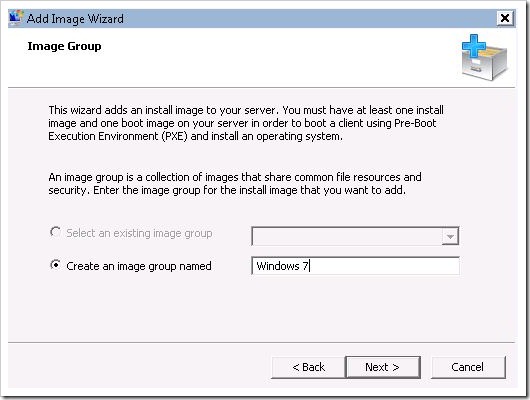Click the 'Image Group' page heading
Viewport: 530px width, 400px height.
tap(64, 46)
